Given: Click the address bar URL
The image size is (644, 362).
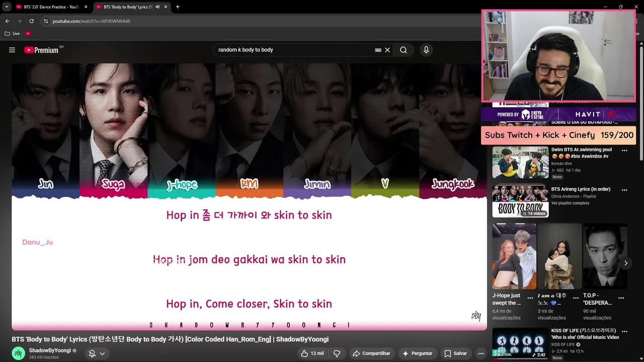Looking at the screenshot, I should (91, 21).
